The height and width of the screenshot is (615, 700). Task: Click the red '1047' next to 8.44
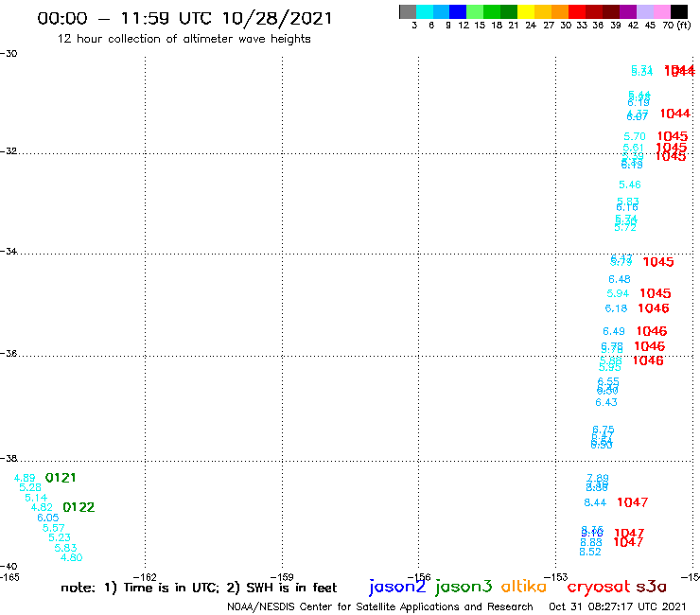(x=633, y=502)
